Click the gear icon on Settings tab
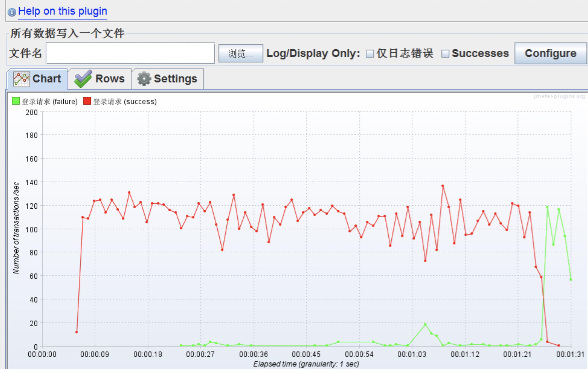The image size is (588, 369). (x=144, y=79)
